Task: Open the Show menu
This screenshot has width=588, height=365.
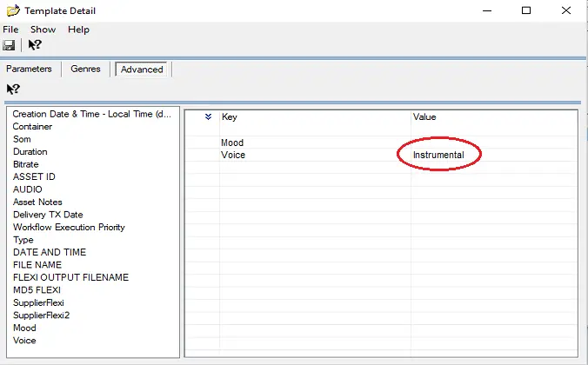Action: point(43,30)
